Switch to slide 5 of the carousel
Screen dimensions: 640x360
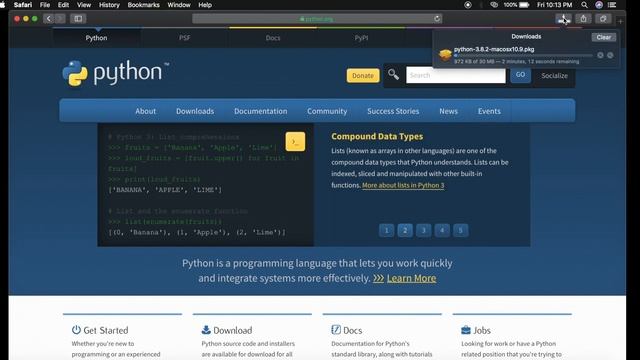(460, 231)
